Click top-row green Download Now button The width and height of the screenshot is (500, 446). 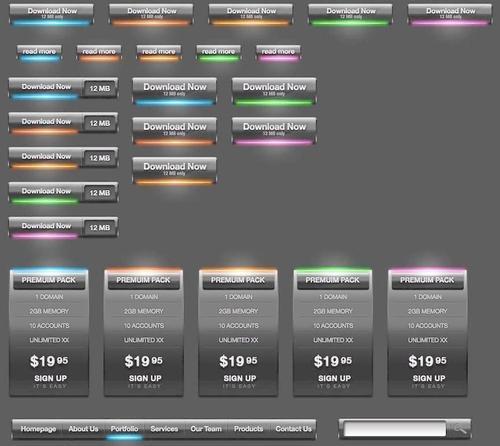tap(350, 15)
